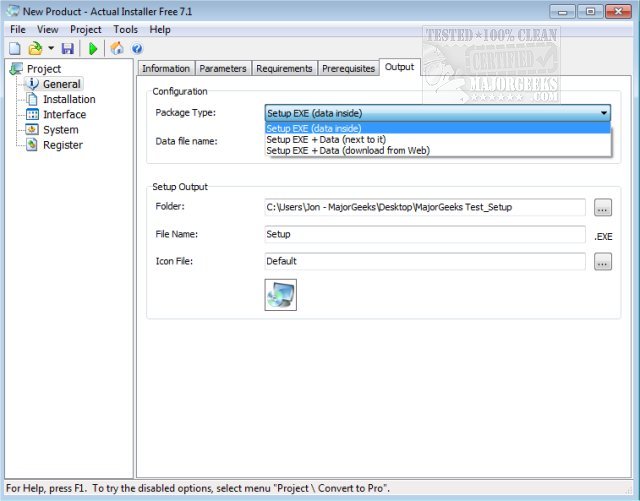Click the File Name input field
Image resolution: width=640 pixels, height=501 pixels.
pos(425,234)
